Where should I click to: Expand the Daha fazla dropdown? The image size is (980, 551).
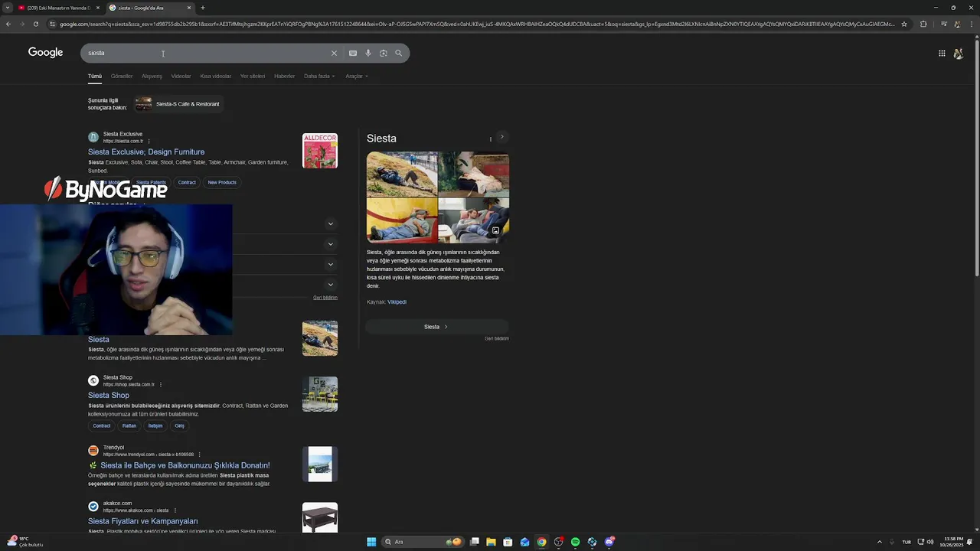tap(319, 76)
